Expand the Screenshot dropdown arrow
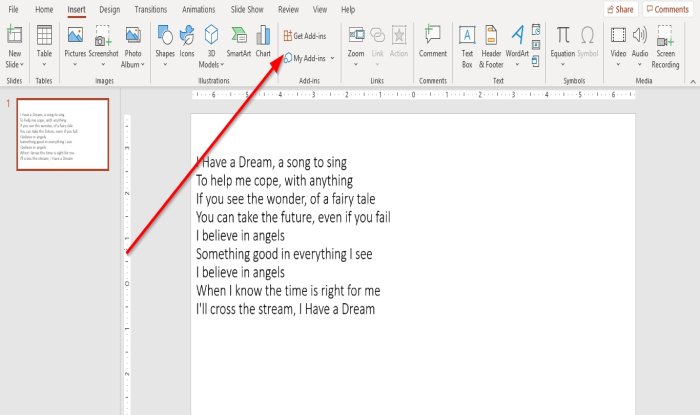 click(x=103, y=65)
